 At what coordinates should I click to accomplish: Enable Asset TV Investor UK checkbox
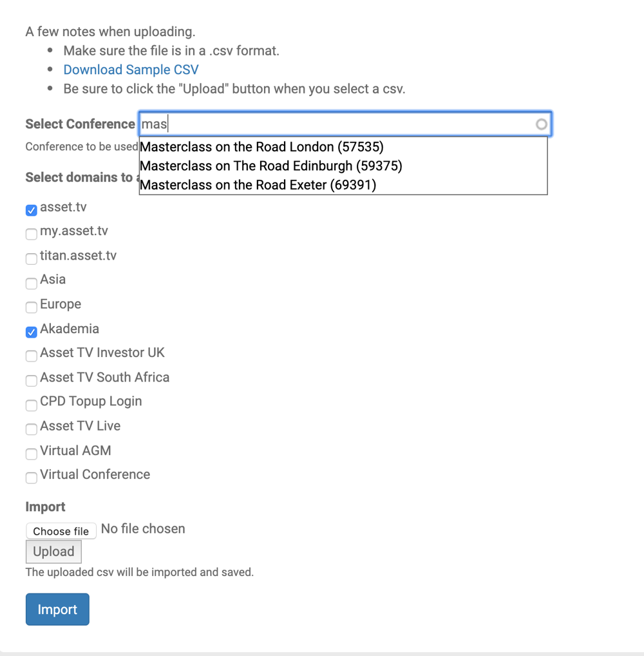(32, 356)
